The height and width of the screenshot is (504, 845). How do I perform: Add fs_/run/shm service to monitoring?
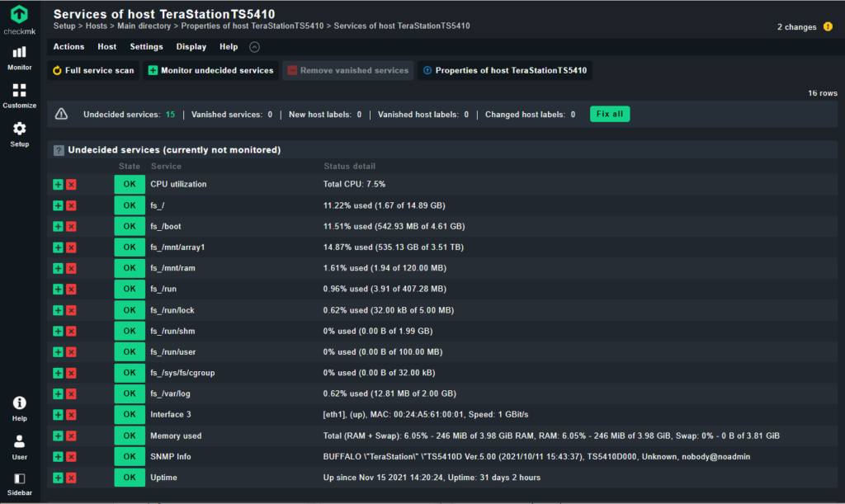pyautogui.click(x=58, y=331)
